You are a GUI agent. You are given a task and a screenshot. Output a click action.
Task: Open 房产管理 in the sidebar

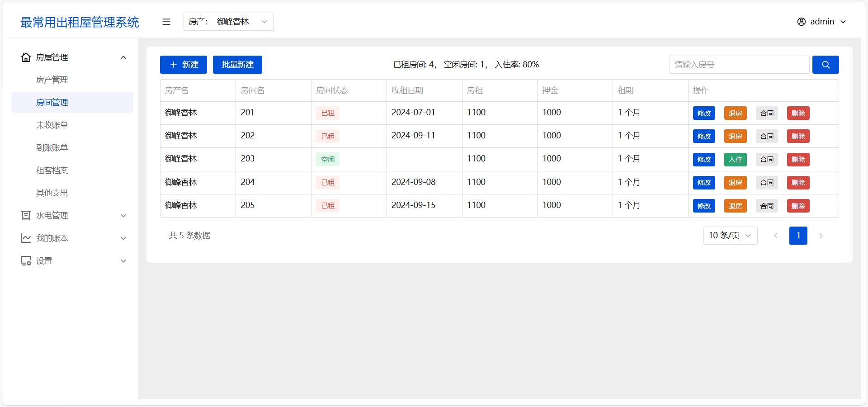[72, 80]
